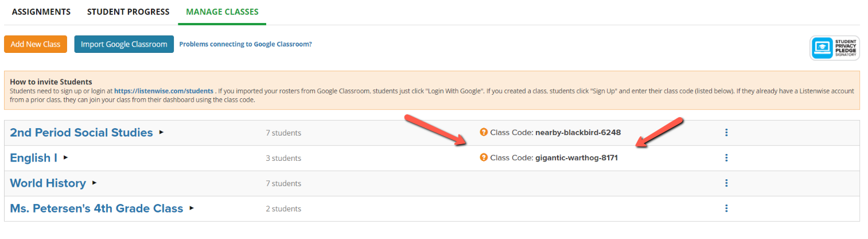The image size is (868, 239).
Task: Switch to the Student Progress tab
Action: (129, 11)
